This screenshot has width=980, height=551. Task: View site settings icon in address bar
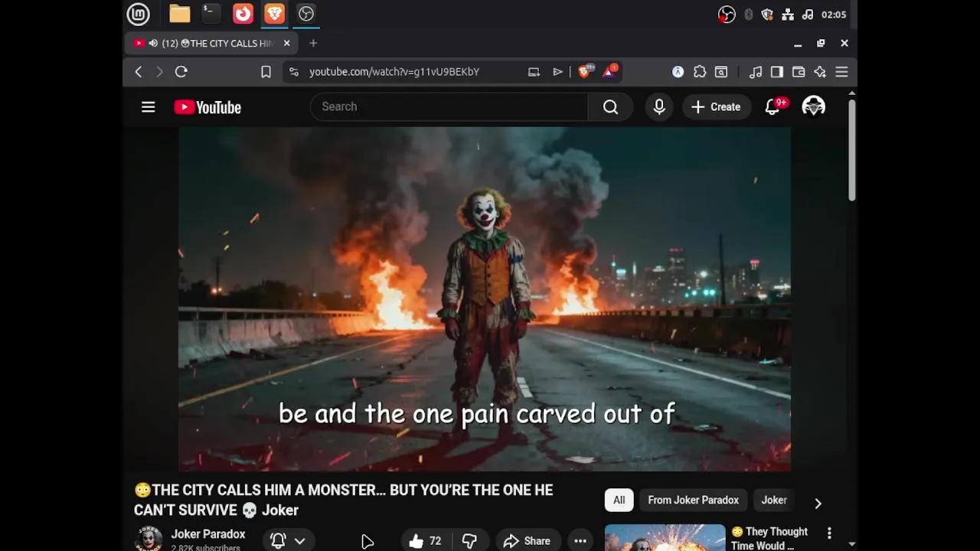point(294,72)
